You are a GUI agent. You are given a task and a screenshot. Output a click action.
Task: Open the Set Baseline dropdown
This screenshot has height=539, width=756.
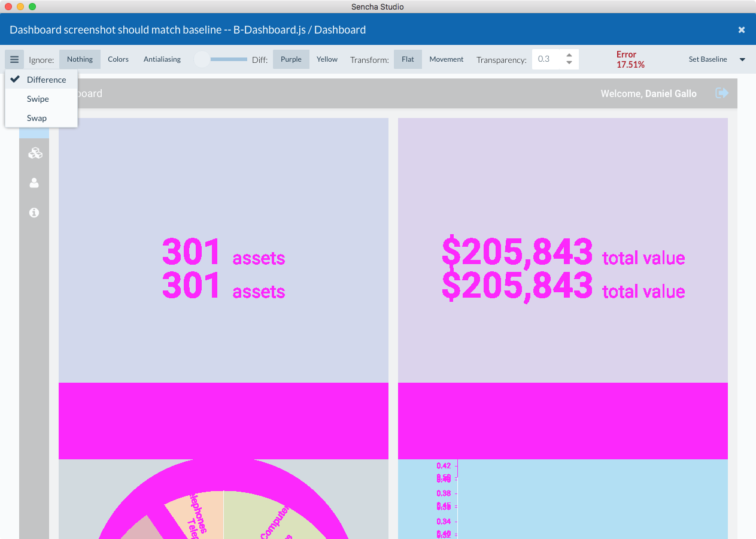click(742, 59)
